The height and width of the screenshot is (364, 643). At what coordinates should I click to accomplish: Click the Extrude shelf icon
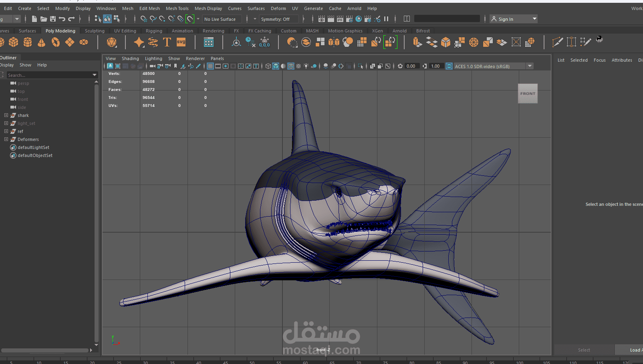(x=417, y=42)
